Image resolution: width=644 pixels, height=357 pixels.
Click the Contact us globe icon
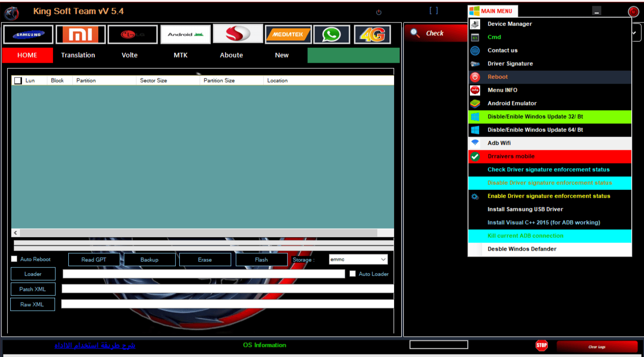click(x=475, y=50)
